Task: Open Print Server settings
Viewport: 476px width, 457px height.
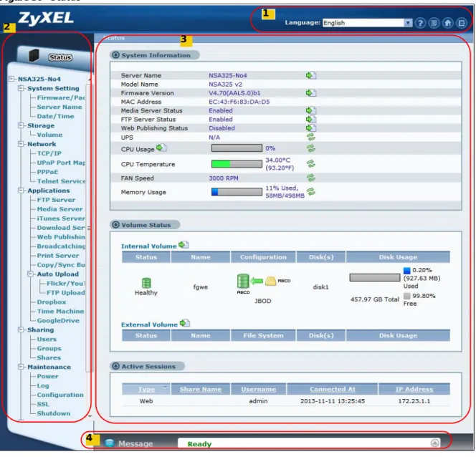Action: click(58, 255)
